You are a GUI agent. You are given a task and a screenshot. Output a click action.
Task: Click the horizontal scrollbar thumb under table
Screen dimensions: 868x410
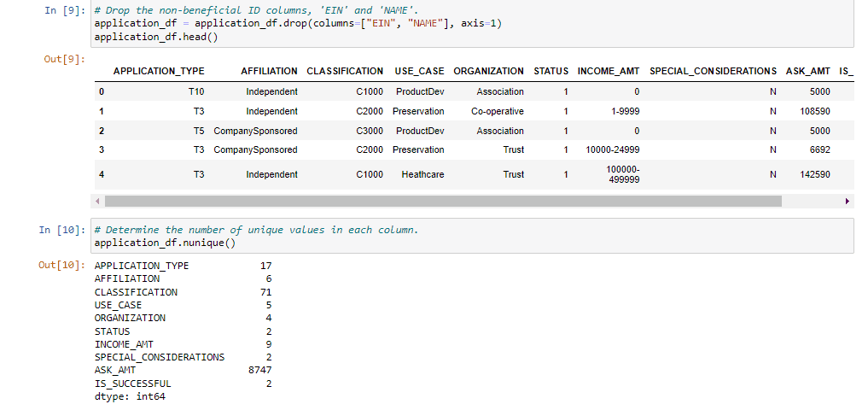(443, 201)
